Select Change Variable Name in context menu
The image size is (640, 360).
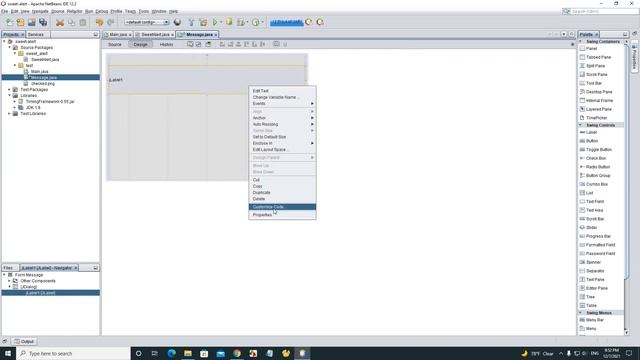(282, 97)
